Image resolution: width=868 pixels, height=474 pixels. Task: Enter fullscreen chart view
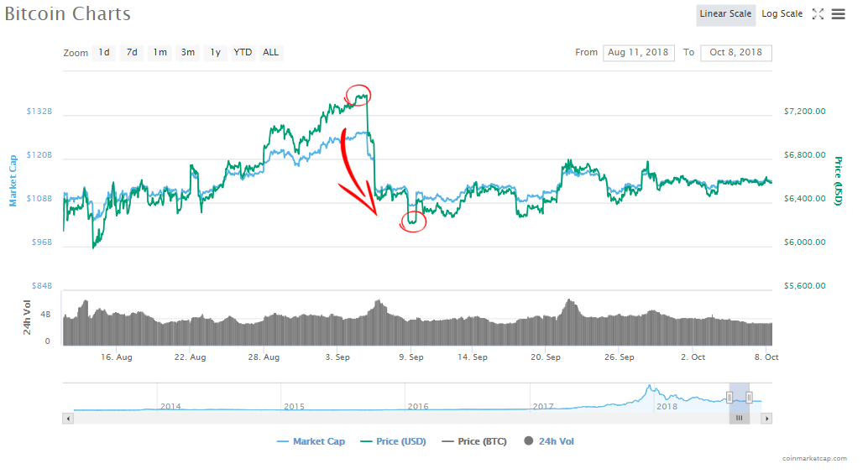(818, 14)
